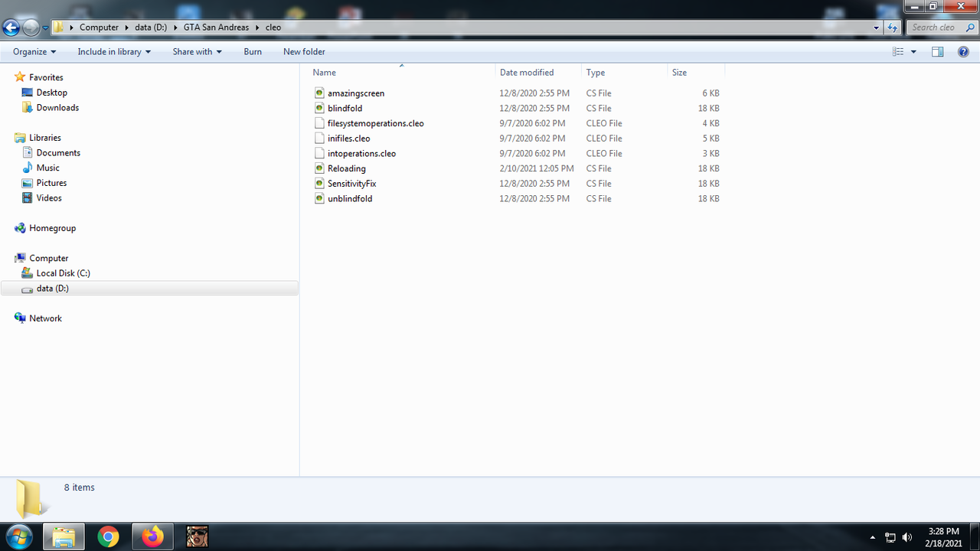
Task: Click the Windows Start button
Action: click(x=18, y=536)
